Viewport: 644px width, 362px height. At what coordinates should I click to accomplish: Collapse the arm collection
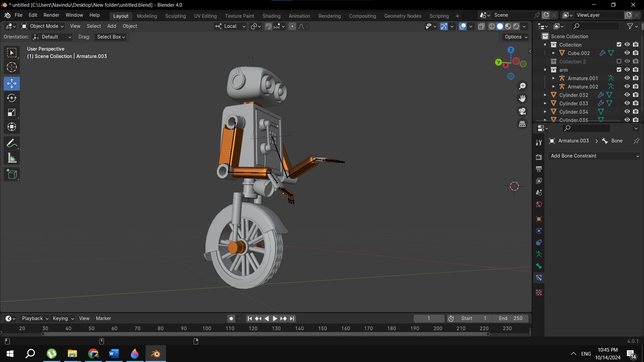tap(545, 70)
